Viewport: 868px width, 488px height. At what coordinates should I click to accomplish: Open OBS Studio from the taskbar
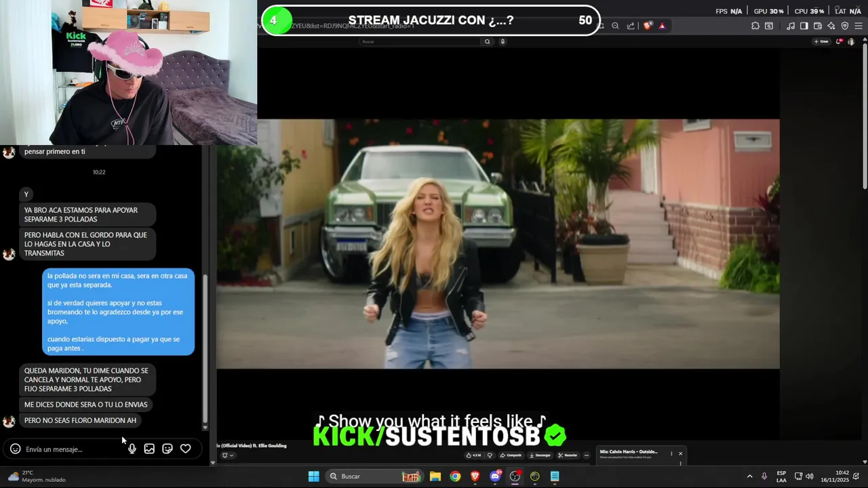click(x=515, y=476)
